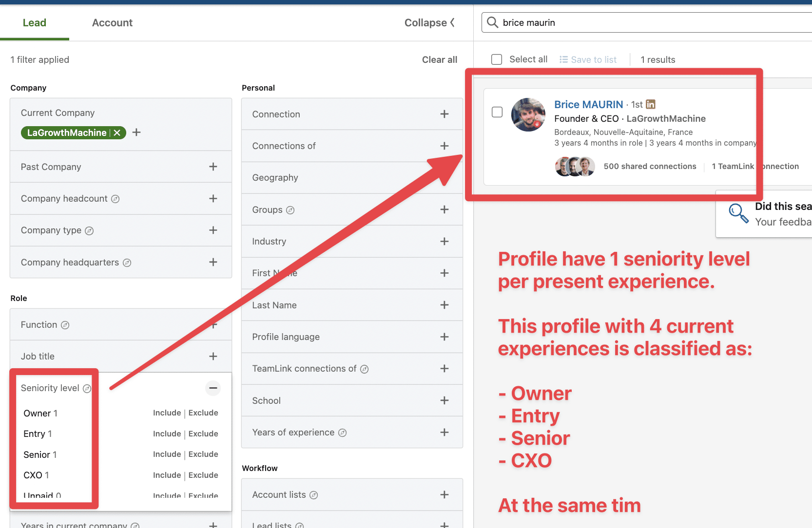
Task: Click the Seniority level info icon
Action: [87, 388]
